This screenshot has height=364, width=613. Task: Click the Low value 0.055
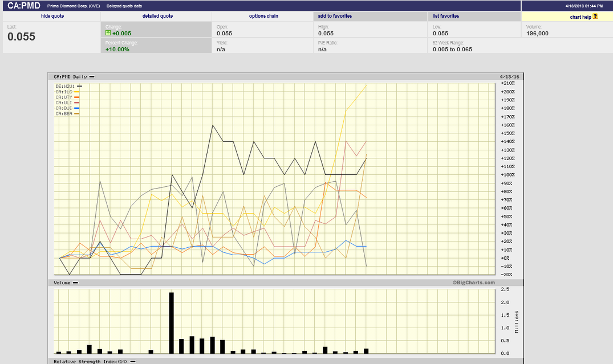tap(441, 34)
